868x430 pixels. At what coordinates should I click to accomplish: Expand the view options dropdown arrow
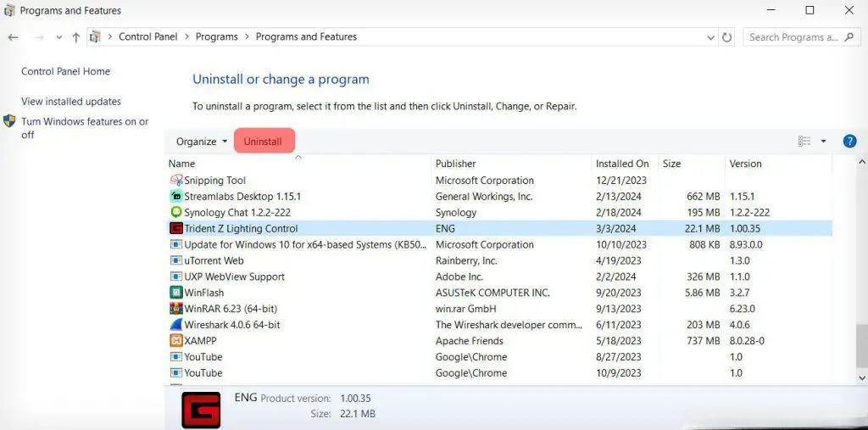(x=823, y=142)
